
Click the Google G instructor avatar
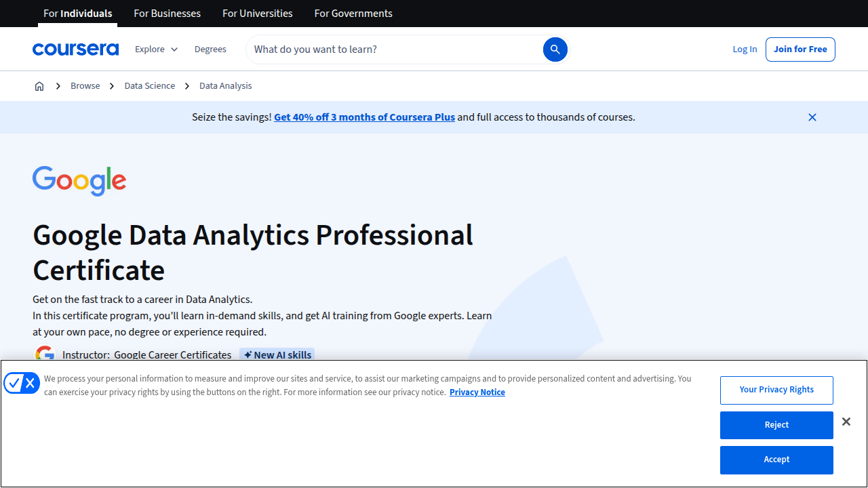pos(45,354)
